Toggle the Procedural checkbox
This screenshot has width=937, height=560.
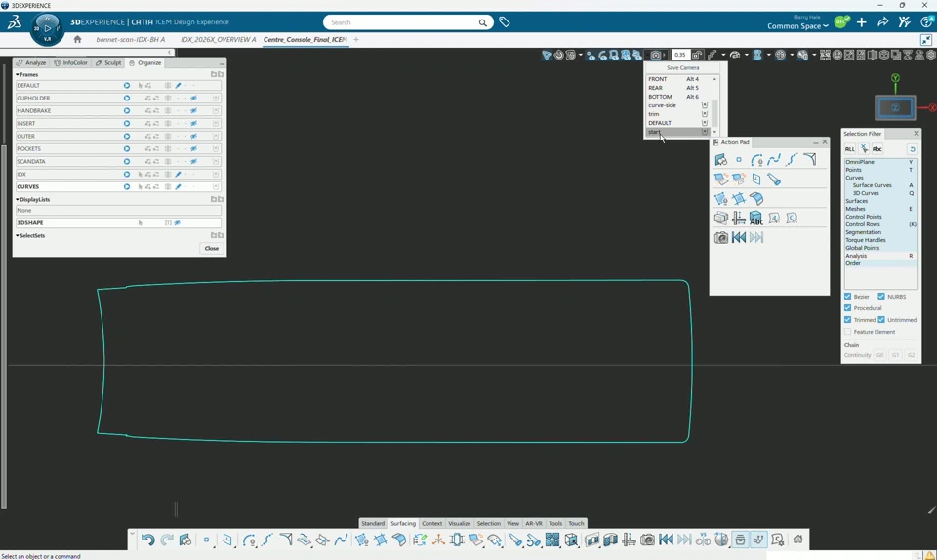847,308
